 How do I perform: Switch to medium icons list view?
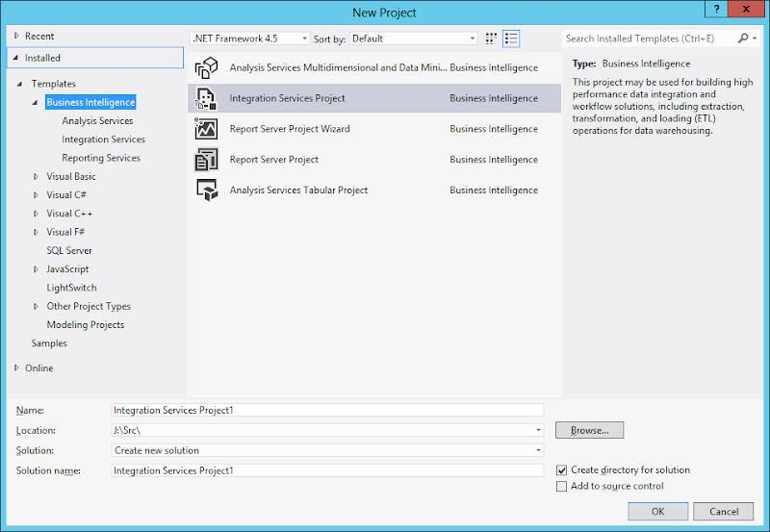511,38
